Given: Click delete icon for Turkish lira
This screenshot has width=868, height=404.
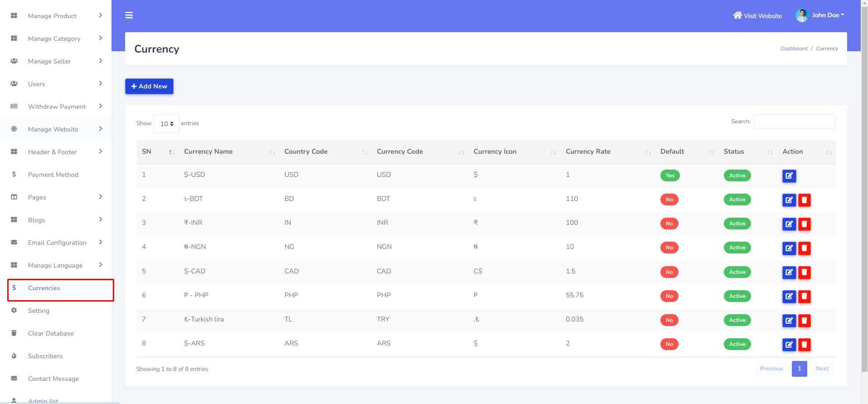Looking at the screenshot, I should 804,321.
